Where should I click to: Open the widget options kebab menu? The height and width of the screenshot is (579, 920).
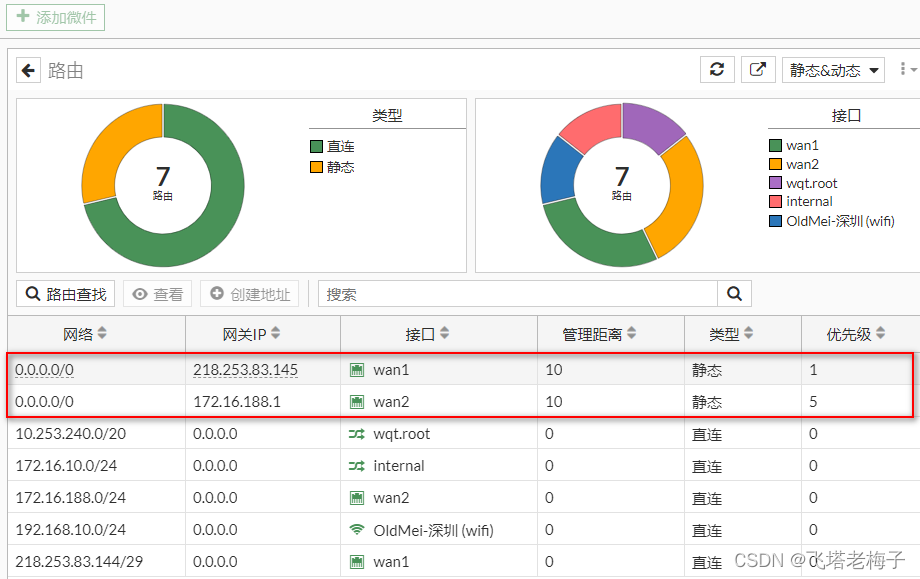click(x=907, y=69)
